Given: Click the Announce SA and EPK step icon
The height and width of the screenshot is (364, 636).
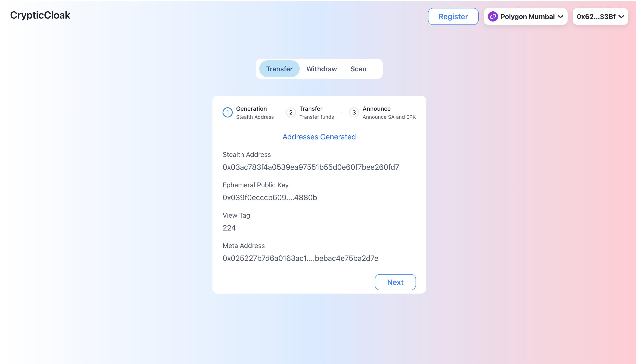Looking at the screenshot, I should click(x=354, y=113).
